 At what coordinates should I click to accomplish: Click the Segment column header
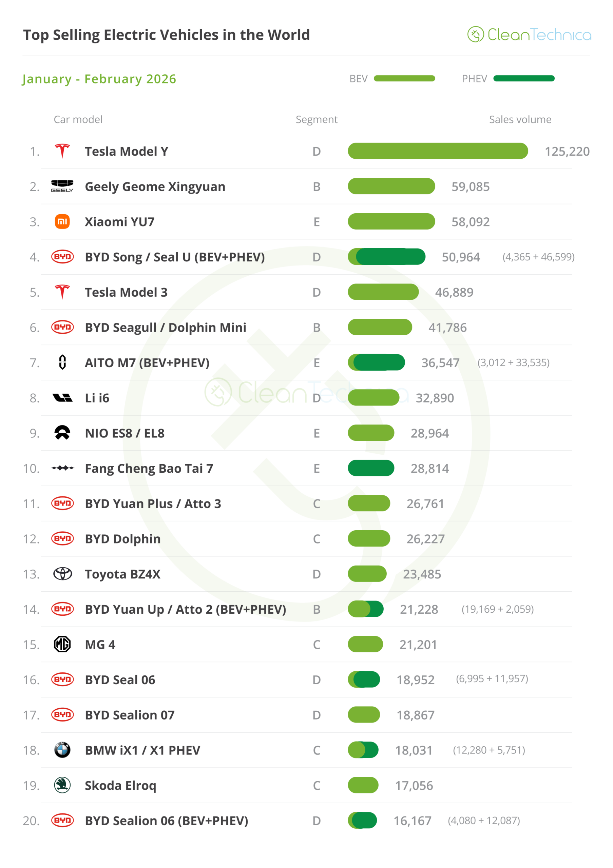point(317,119)
